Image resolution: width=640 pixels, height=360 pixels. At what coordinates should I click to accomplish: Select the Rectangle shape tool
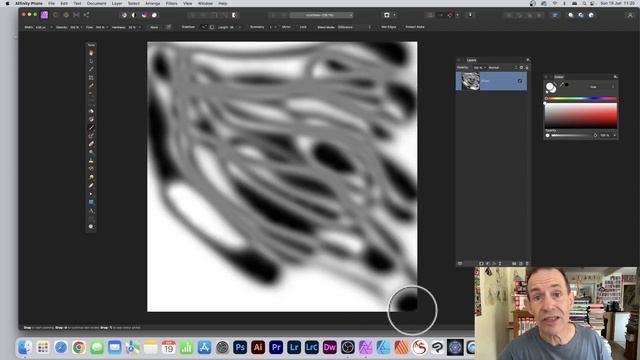(91, 202)
